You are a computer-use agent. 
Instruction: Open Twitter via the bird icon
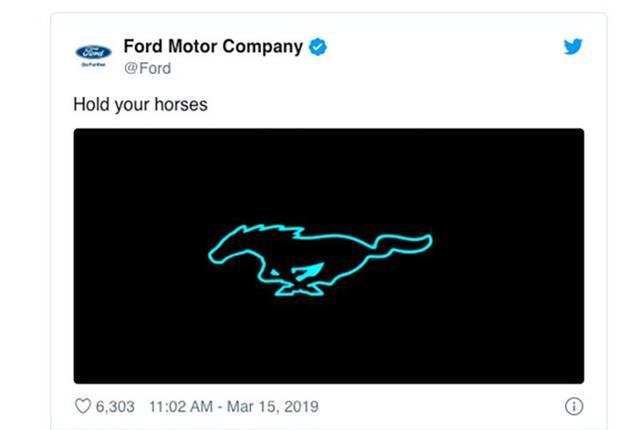[572, 46]
